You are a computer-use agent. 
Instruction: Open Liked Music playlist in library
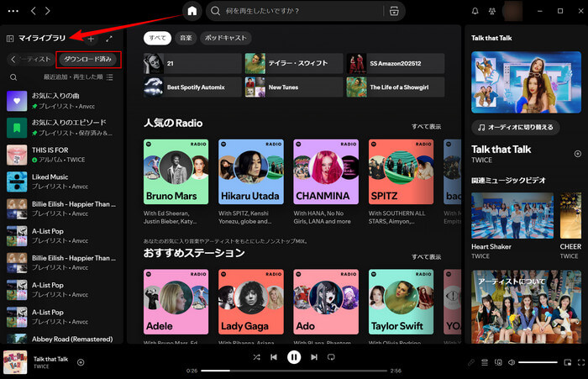coord(62,182)
